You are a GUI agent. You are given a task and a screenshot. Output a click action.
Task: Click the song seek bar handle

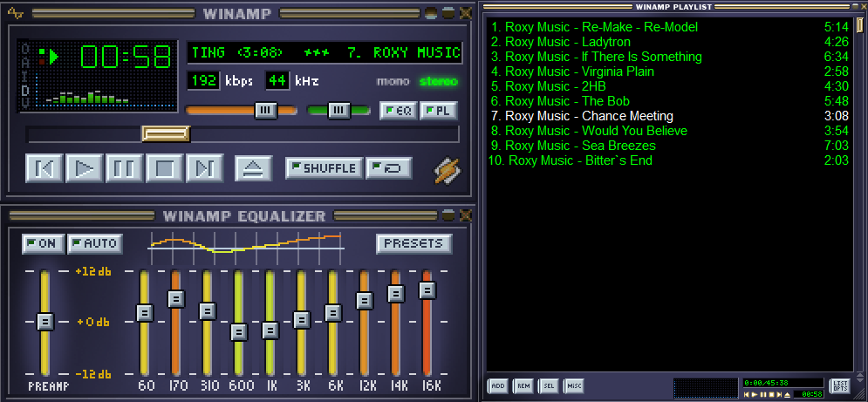pos(166,133)
